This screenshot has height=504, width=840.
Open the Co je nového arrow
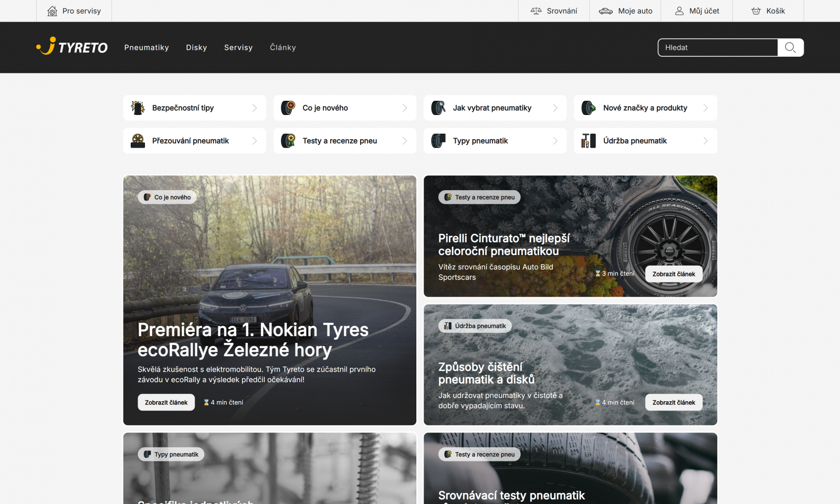(x=405, y=108)
